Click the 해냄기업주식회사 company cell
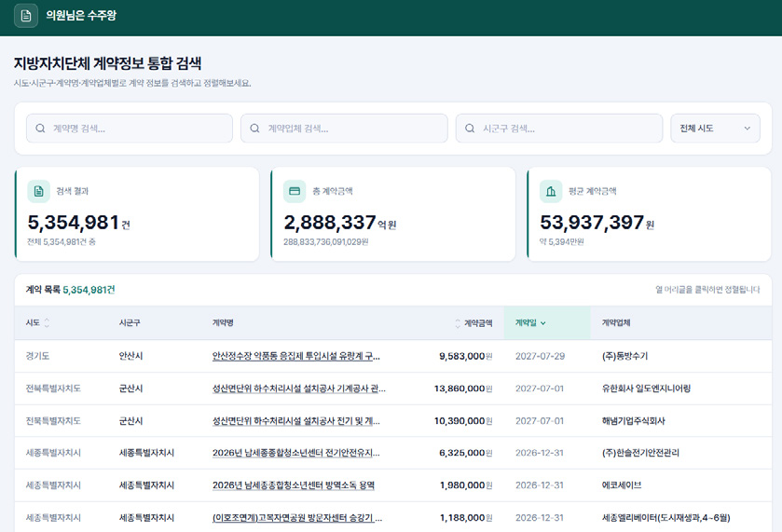 coord(634,421)
